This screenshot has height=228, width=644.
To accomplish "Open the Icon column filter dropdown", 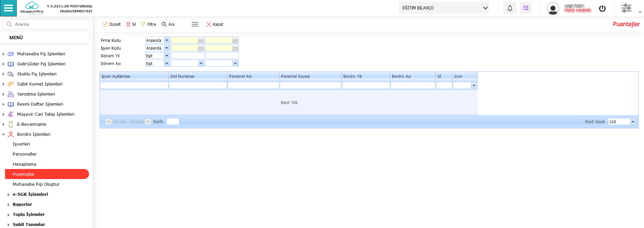I will (x=474, y=85).
